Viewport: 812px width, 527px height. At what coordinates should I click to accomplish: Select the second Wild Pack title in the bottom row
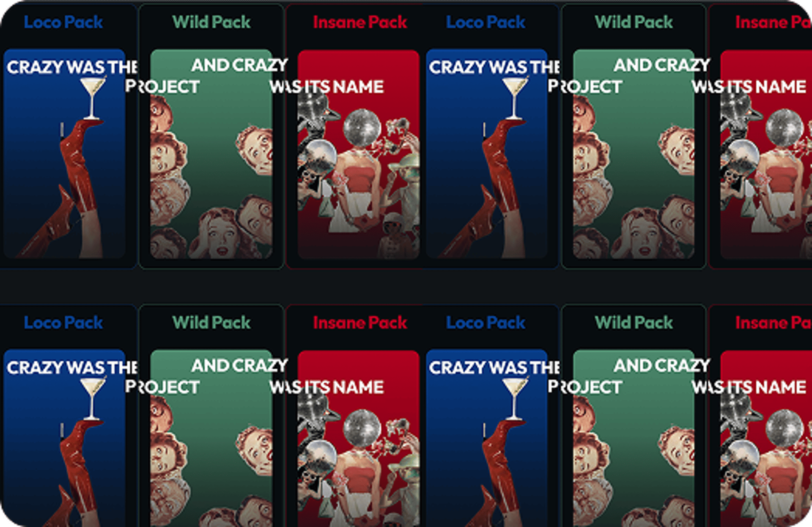(x=634, y=323)
